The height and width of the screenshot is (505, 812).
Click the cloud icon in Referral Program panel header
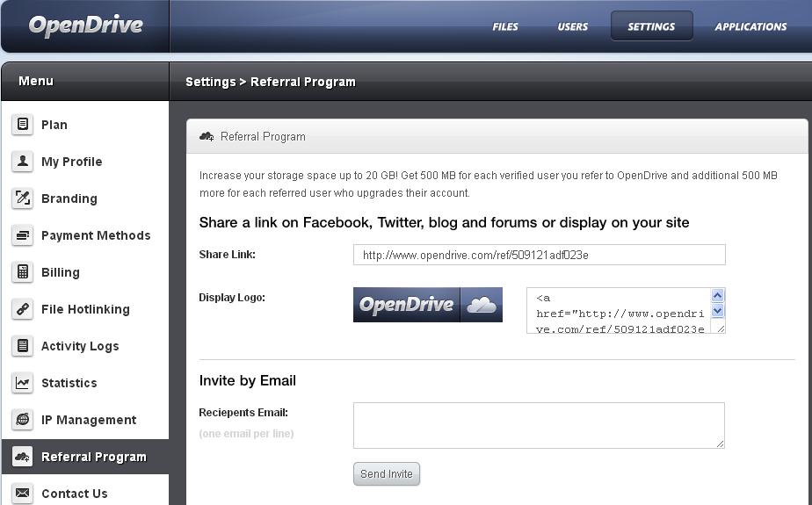(x=207, y=137)
